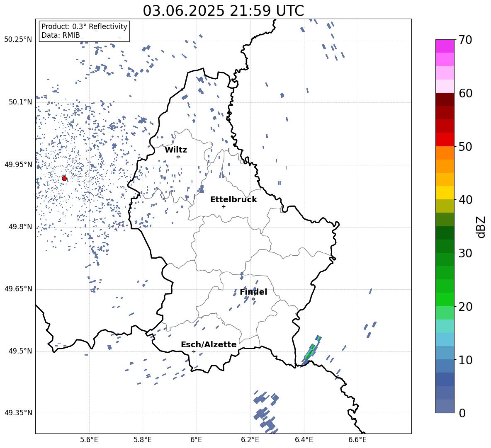
Task: Click the title 03.06.2025 21:59 UTC
Action: click(x=223, y=11)
